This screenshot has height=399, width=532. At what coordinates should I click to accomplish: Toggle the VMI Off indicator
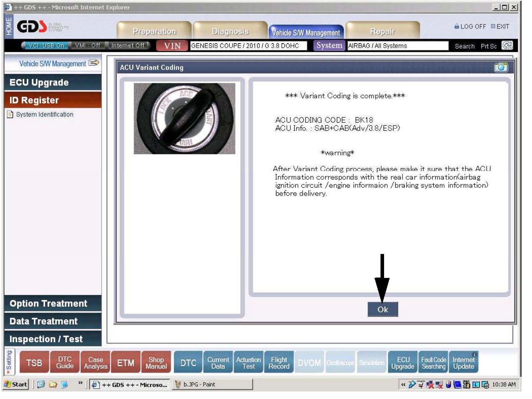coord(88,45)
